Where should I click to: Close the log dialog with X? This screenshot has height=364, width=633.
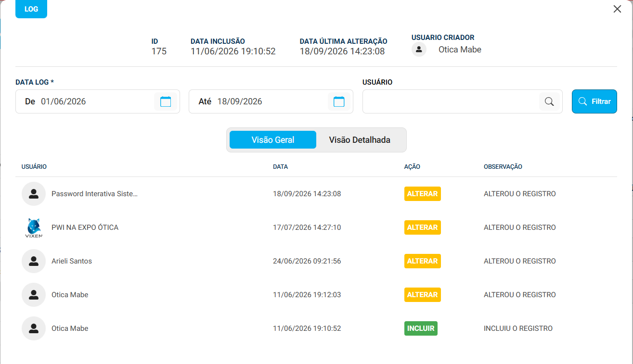pyautogui.click(x=617, y=9)
